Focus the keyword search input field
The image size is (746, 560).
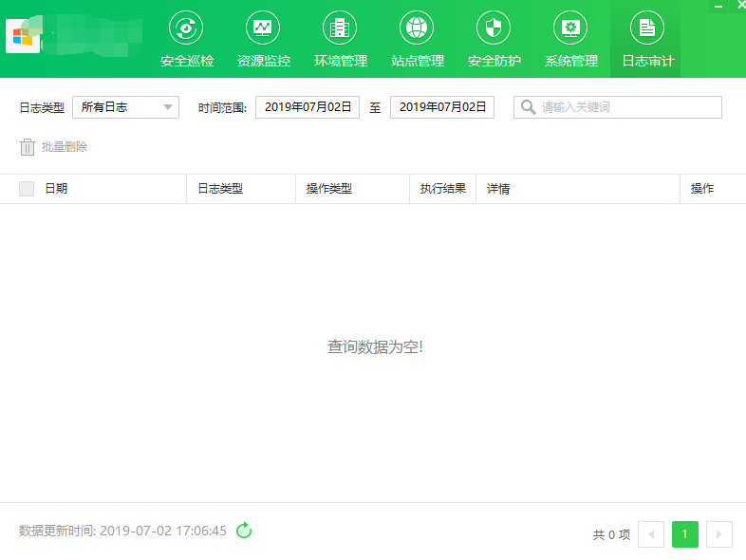tap(618, 107)
